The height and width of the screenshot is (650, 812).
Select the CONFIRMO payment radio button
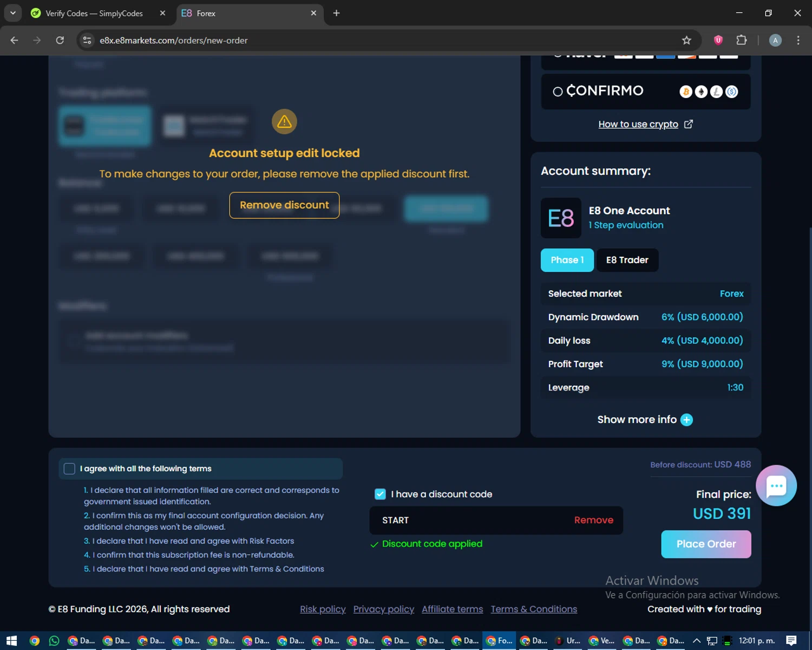(558, 92)
